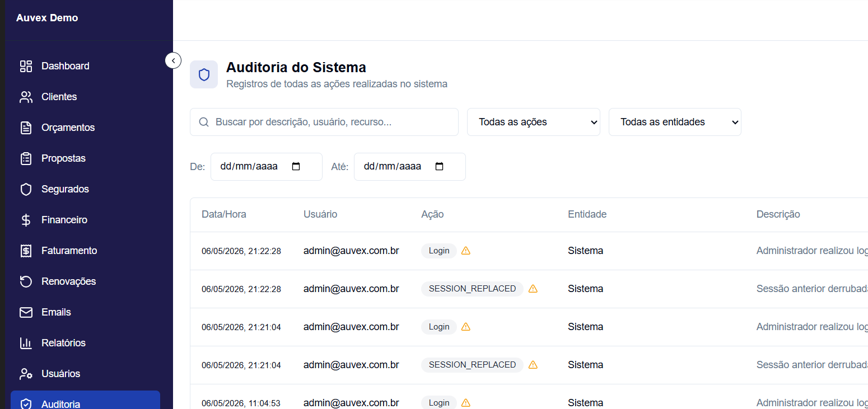Open the Todas as ações dropdown

(x=534, y=122)
